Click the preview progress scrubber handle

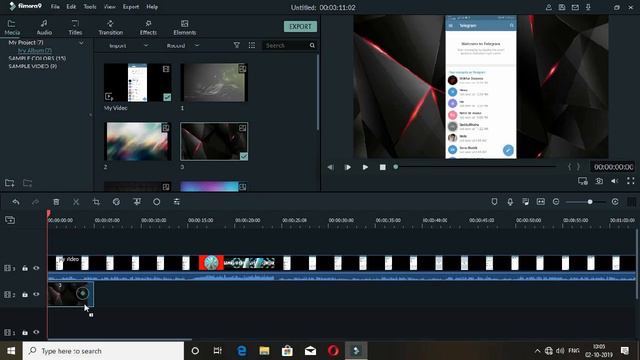[396, 167]
